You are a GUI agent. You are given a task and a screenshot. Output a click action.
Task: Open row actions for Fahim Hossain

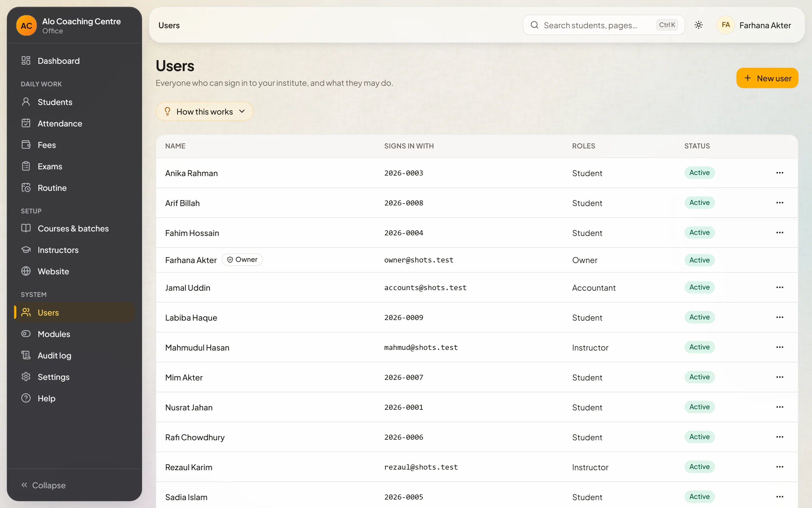(780, 233)
